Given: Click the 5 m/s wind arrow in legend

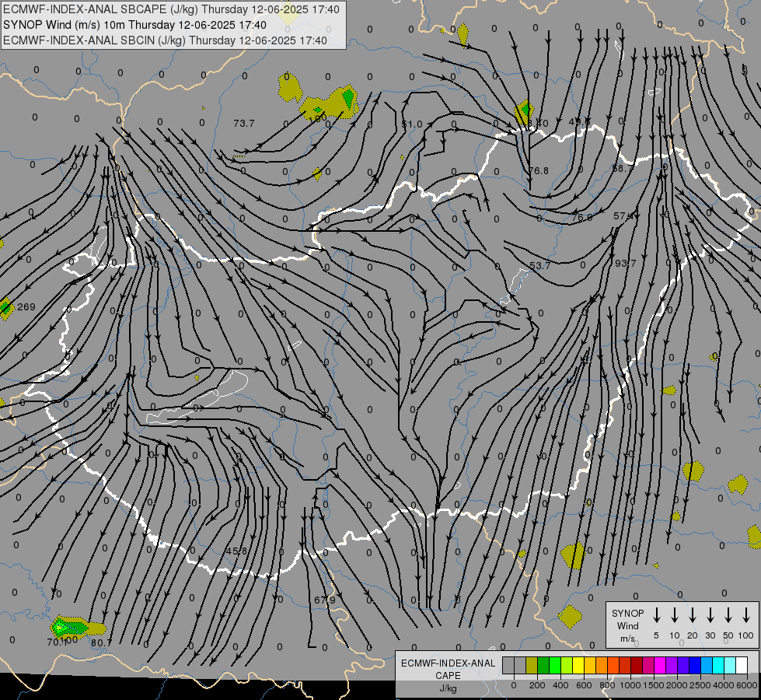Looking at the screenshot, I should click(656, 614).
